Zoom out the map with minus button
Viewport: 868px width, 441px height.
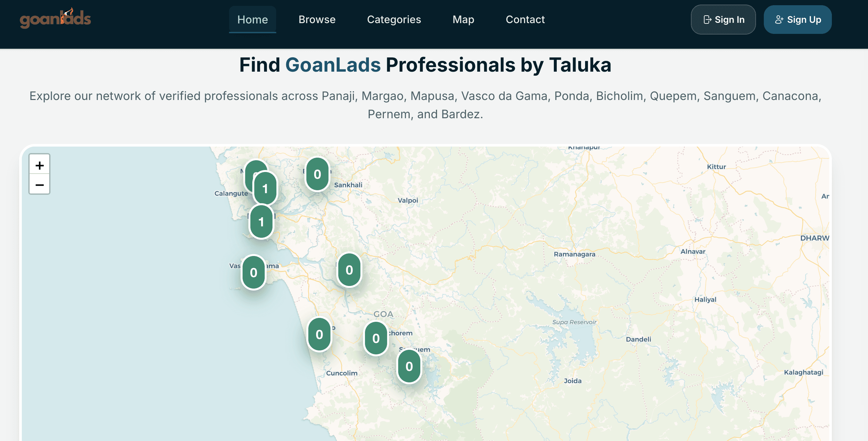(x=39, y=184)
